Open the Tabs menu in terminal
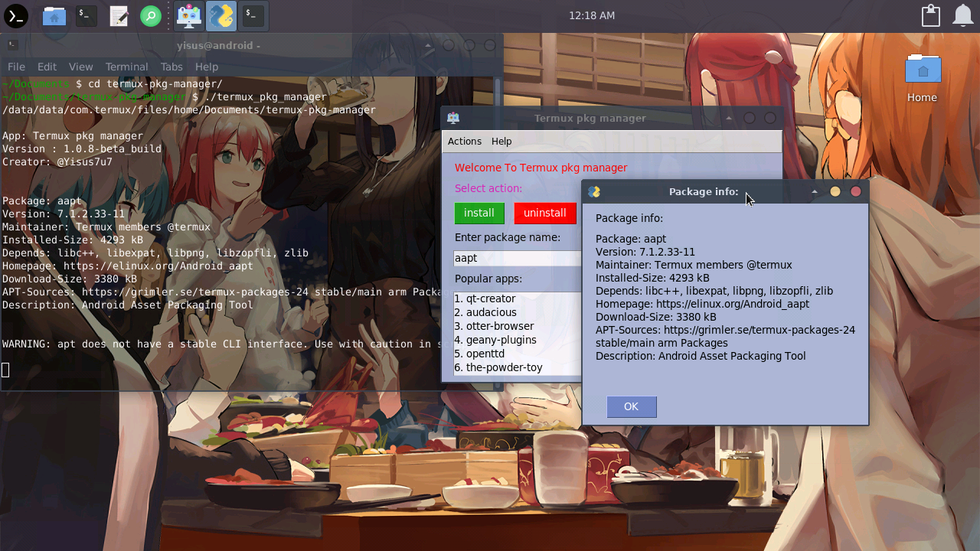 coord(171,67)
